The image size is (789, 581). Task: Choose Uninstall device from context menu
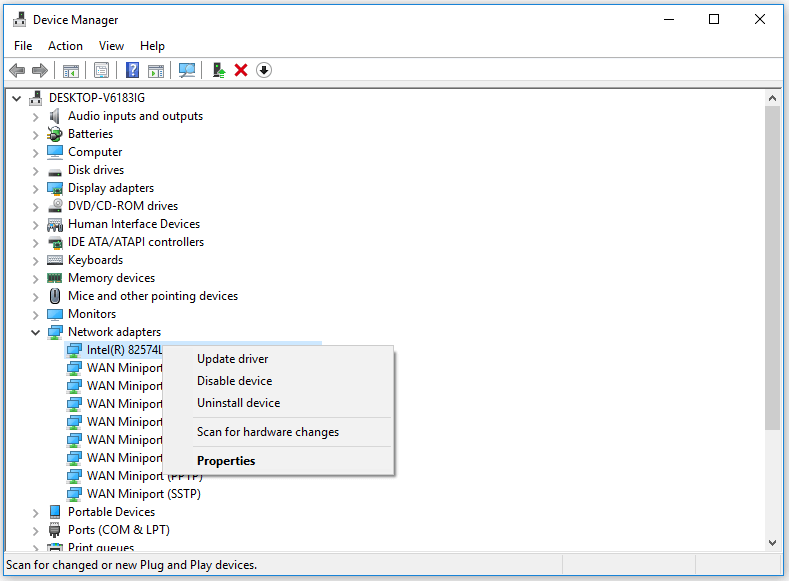pyautogui.click(x=278, y=403)
